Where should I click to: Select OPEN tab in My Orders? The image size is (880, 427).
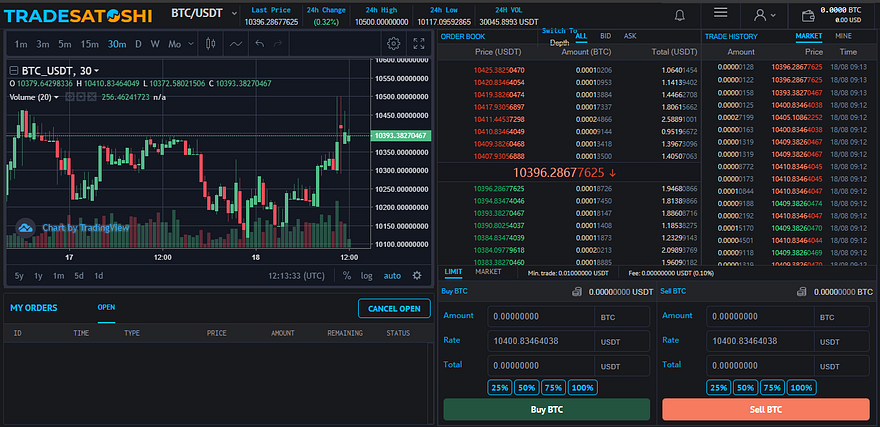click(x=107, y=307)
